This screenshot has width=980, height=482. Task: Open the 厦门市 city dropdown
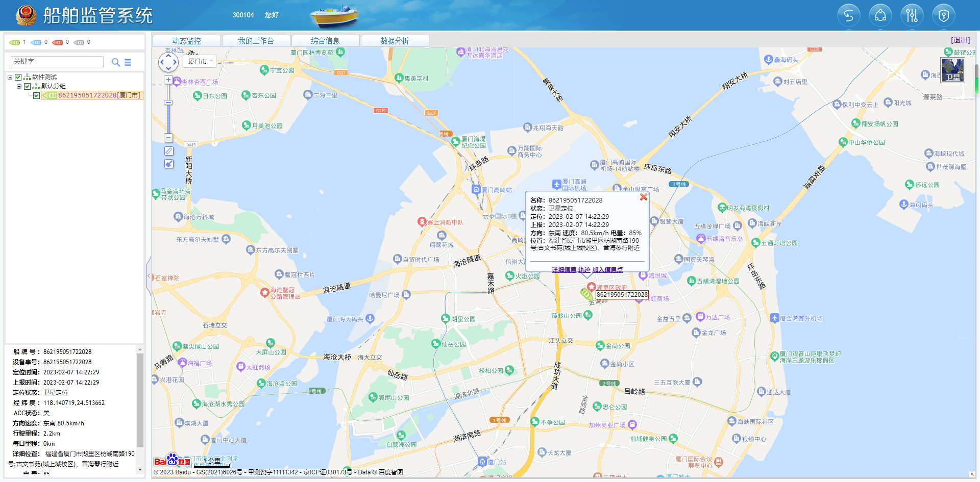[x=200, y=61]
